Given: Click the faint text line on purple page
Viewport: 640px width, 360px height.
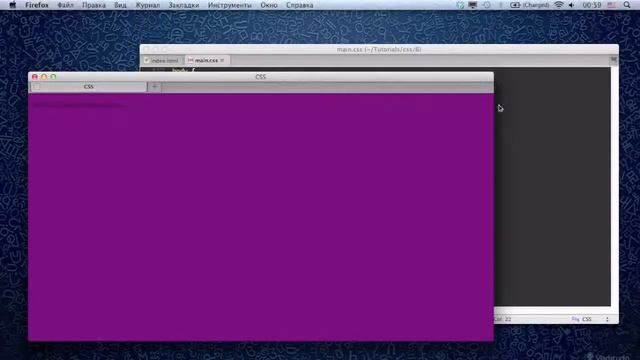Looking at the screenshot, I should coord(79,105).
